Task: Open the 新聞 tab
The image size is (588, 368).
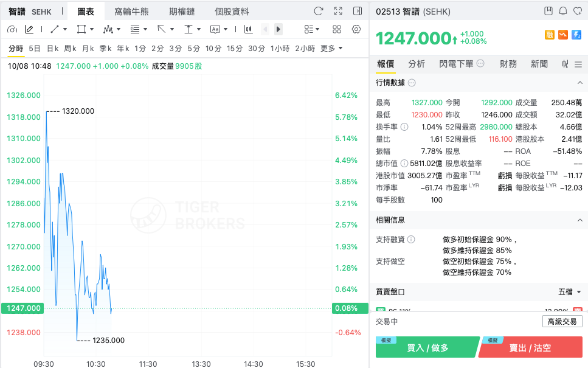Action: (539, 64)
